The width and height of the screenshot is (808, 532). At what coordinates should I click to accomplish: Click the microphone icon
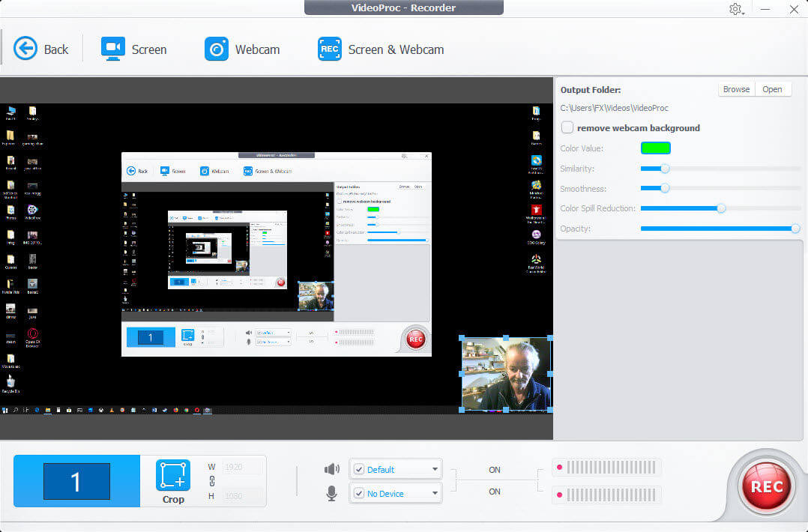(332, 493)
